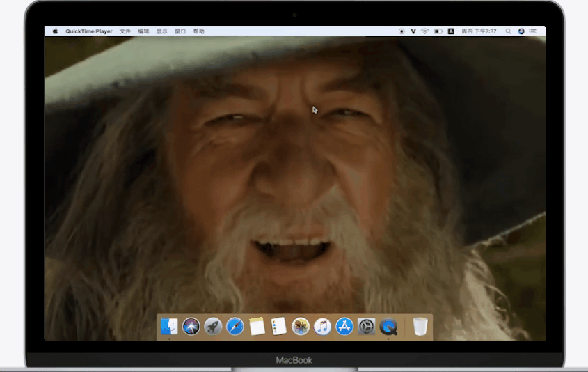The image size is (588, 372).
Task: Open the 帮助 (Help) menu
Action: [199, 31]
